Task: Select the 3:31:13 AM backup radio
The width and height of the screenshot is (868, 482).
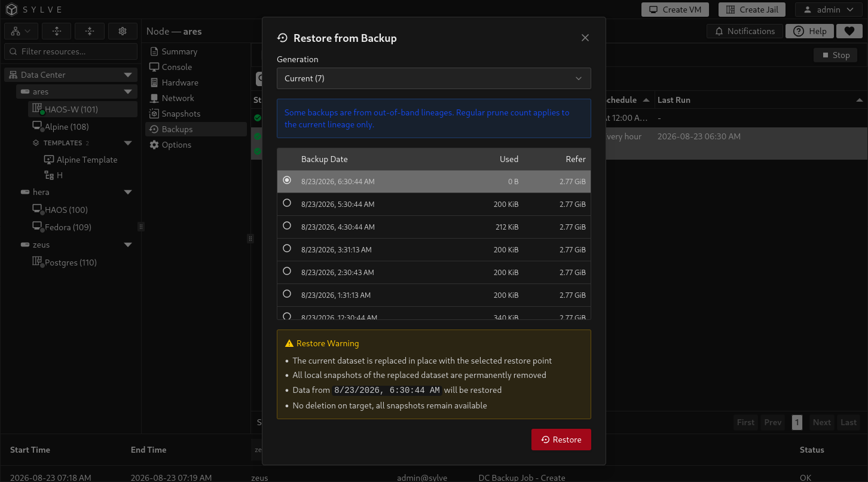Action: point(287,249)
